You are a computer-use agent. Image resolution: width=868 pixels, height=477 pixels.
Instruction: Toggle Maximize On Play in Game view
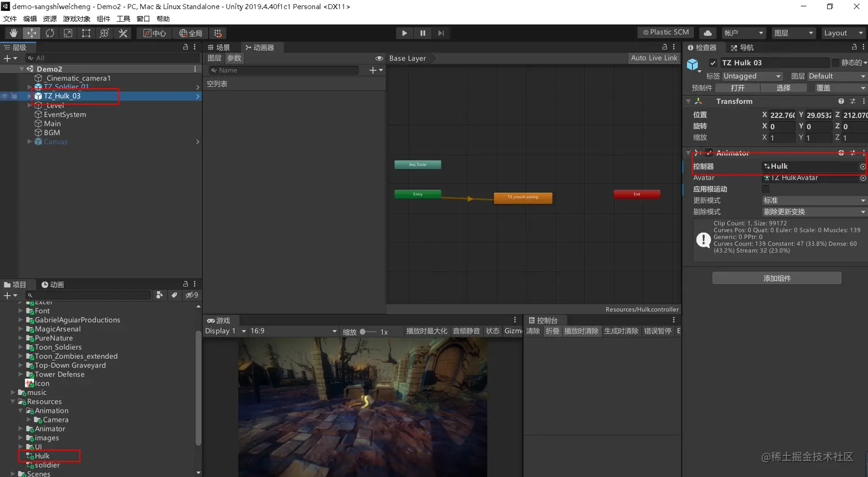[427, 331]
